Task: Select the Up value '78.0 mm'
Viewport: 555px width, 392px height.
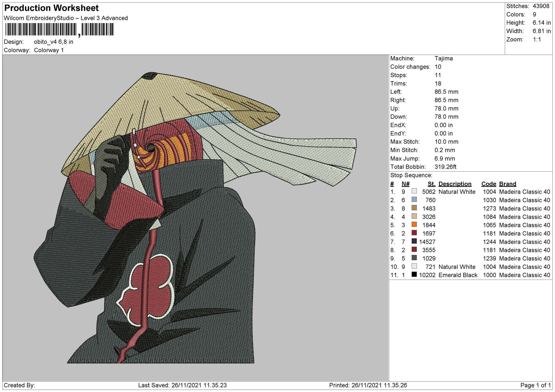Action: [446, 109]
